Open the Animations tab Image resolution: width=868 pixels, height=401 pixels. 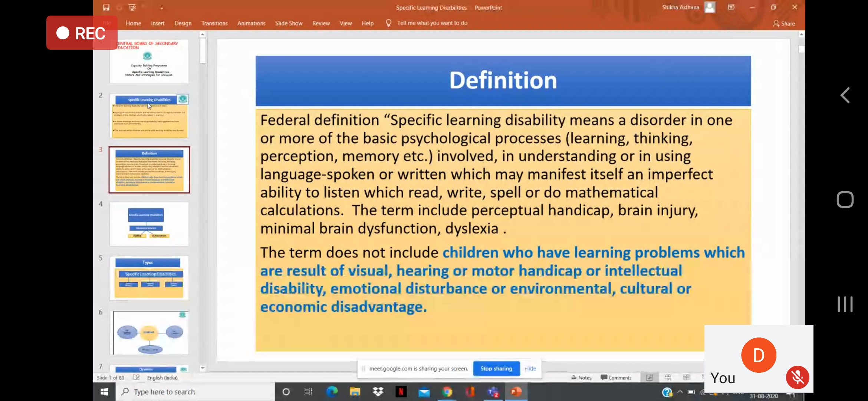tap(251, 23)
